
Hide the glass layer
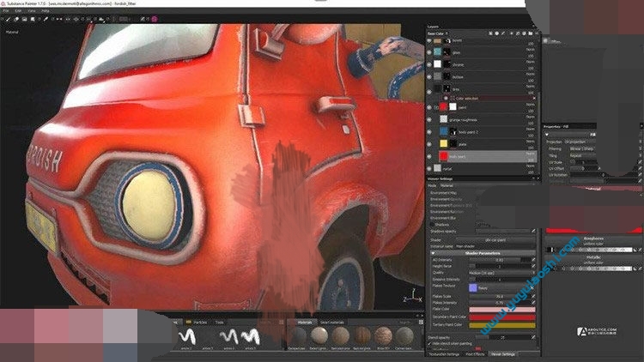point(429,52)
